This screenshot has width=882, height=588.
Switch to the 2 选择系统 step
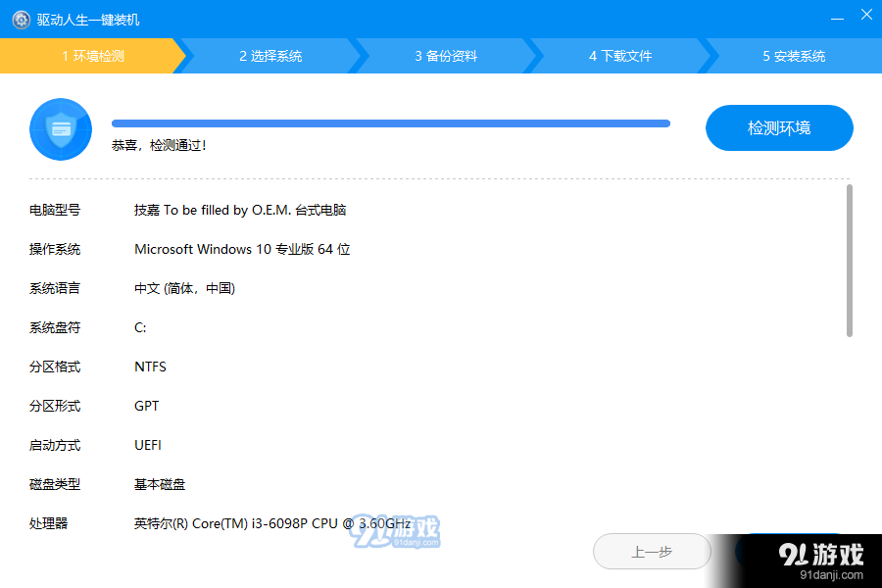tap(270, 56)
